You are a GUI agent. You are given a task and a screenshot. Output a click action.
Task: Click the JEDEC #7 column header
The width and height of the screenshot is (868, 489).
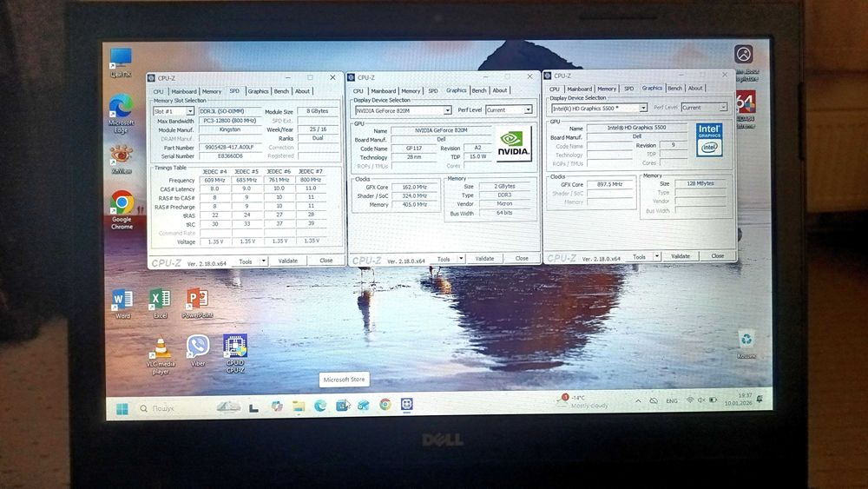pyautogui.click(x=311, y=172)
